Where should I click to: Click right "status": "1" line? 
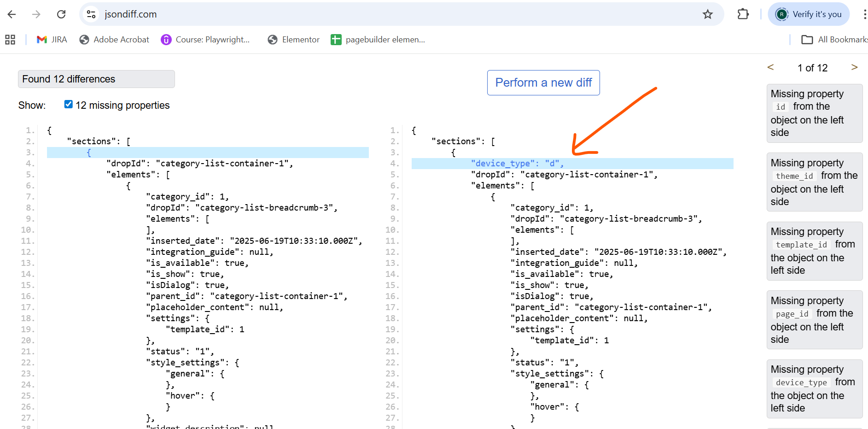(x=545, y=363)
